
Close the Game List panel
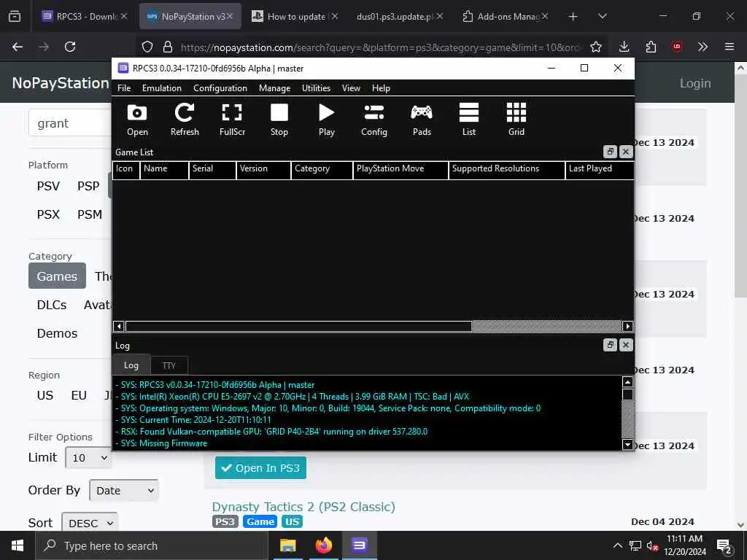click(x=626, y=152)
